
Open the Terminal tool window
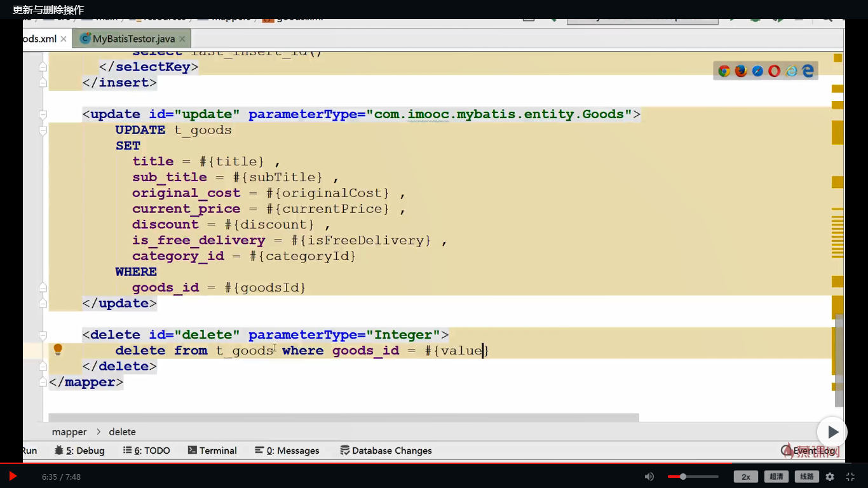pyautogui.click(x=212, y=451)
